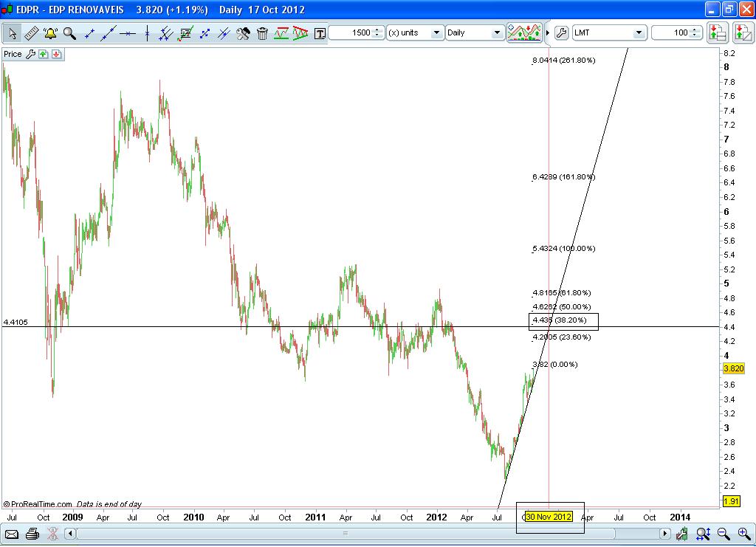756x547 pixels.
Task: Click the 4.2005 (23.60%) Fibonacci label
Action: [562, 337]
